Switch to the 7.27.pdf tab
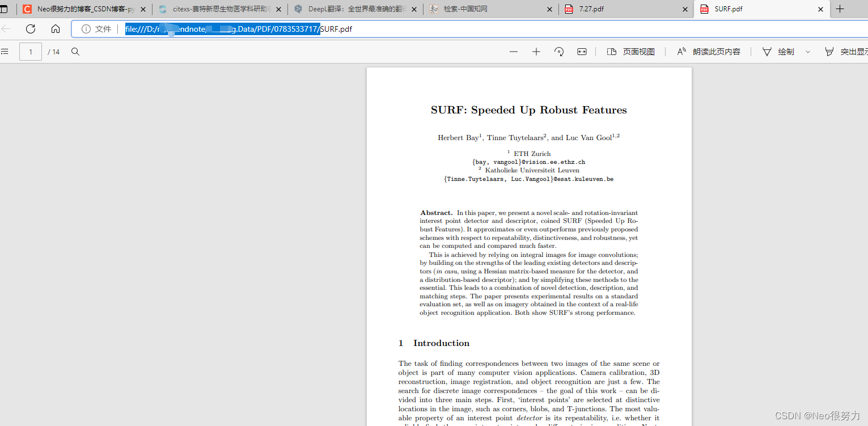This screenshot has height=426, width=868. 626,9
